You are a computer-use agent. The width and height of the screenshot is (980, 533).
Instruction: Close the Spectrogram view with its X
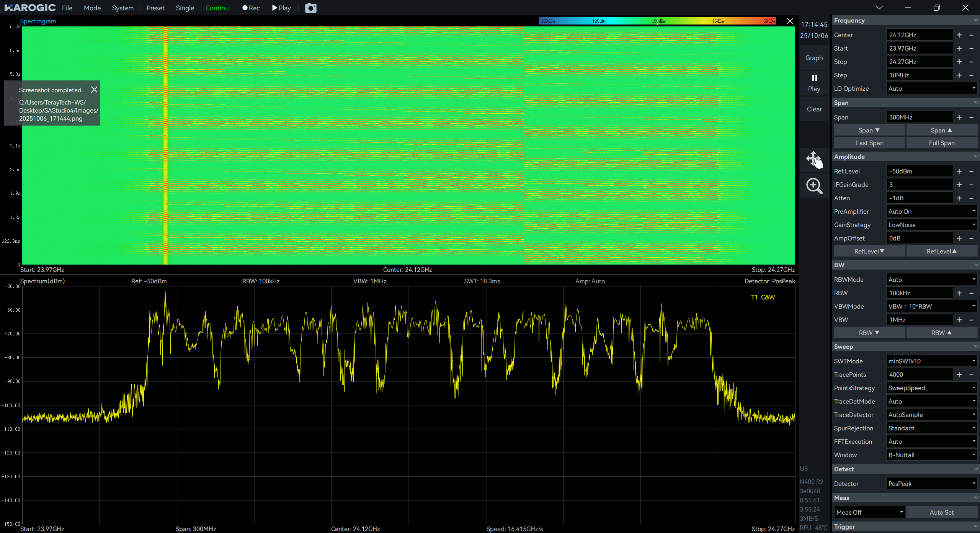[x=790, y=21]
